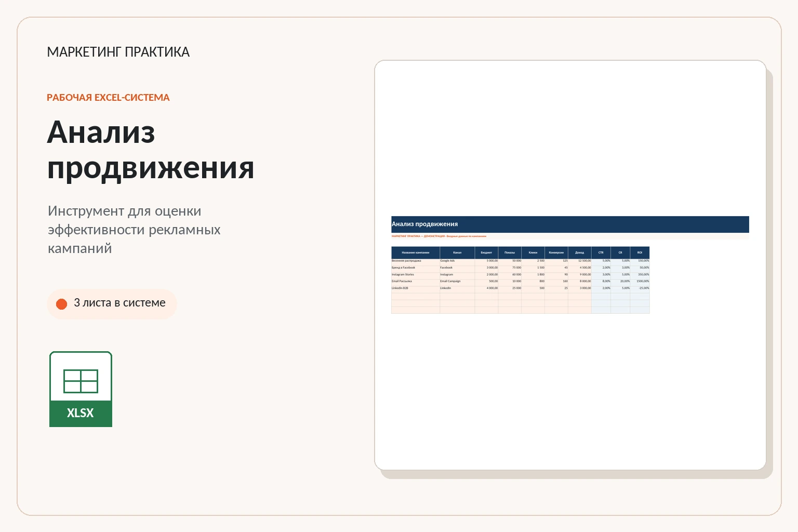Click the '3 листа в системе' badge text
This screenshot has width=798, height=532.
coord(119,303)
